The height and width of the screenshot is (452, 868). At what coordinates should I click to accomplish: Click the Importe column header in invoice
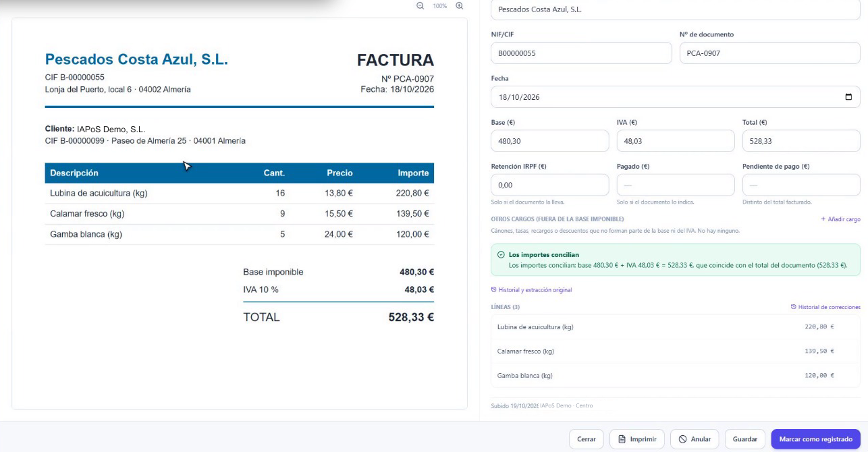(413, 173)
